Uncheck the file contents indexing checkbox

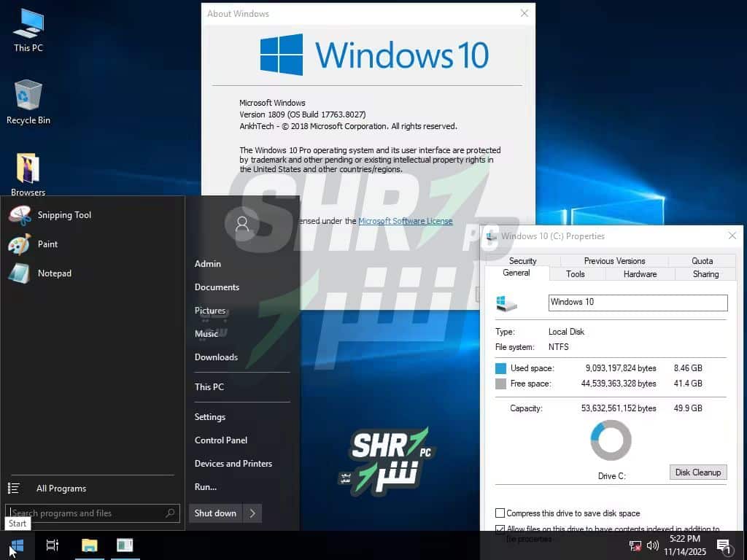coord(500,529)
